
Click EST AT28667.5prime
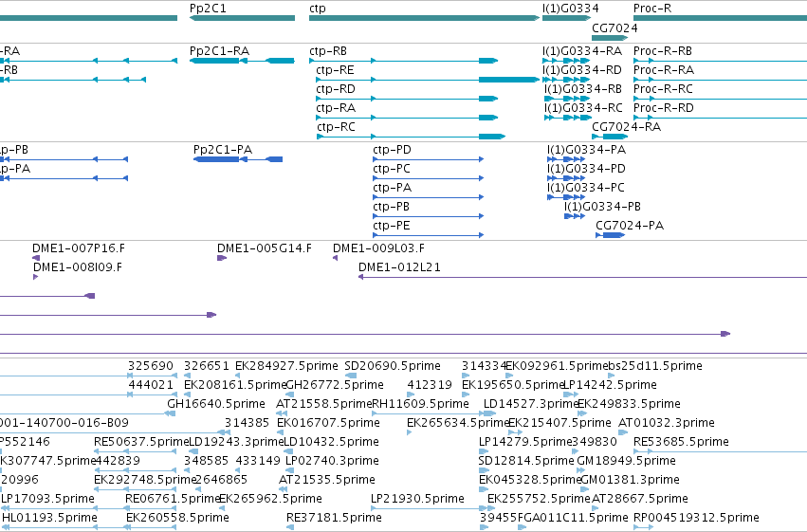[x=640, y=499]
